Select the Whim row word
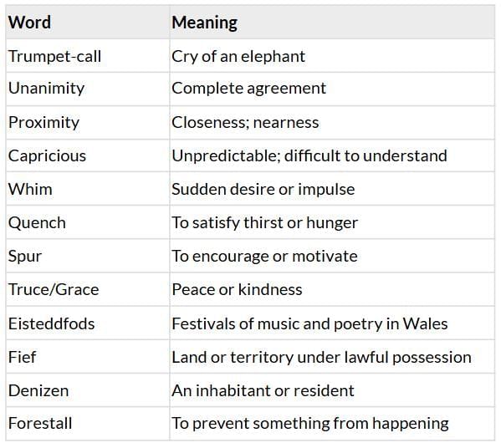The width and height of the screenshot is (501, 448). (x=30, y=190)
